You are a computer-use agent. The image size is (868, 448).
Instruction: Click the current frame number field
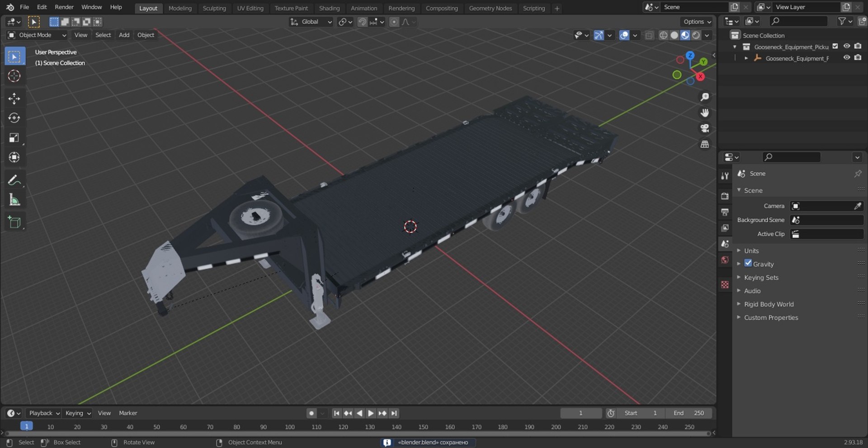[581, 413]
